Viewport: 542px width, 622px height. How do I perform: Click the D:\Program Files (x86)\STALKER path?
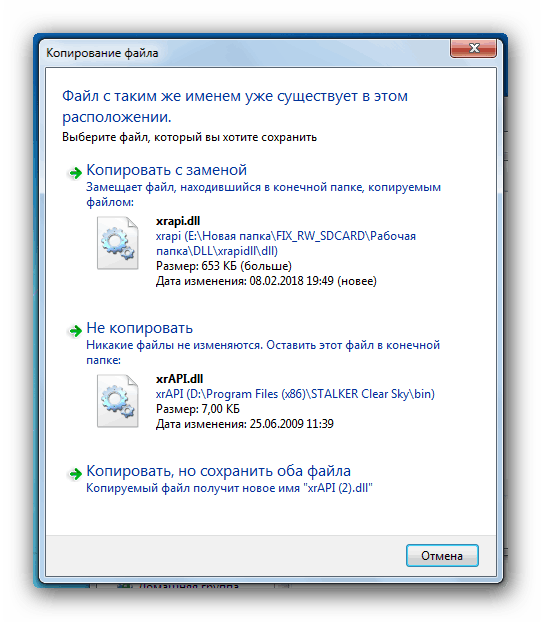click(x=295, y=394)
